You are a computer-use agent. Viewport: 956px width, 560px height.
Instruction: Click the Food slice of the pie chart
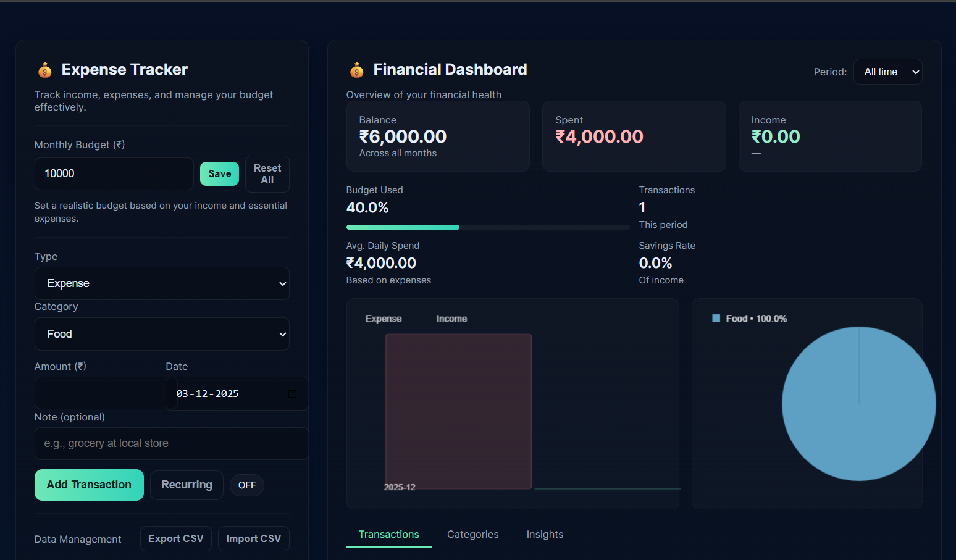[858, 403]
